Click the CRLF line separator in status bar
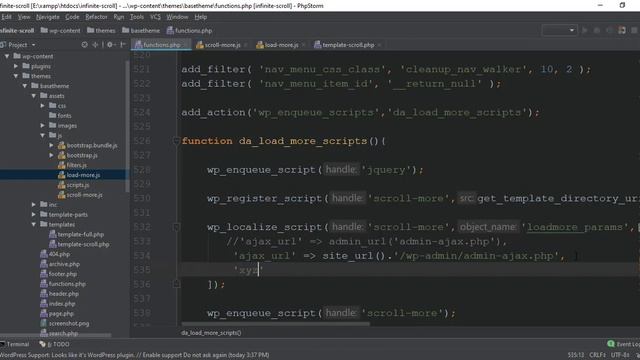Image resolution: width=640 pixels, height=360 pixels. tap(598, 355)
